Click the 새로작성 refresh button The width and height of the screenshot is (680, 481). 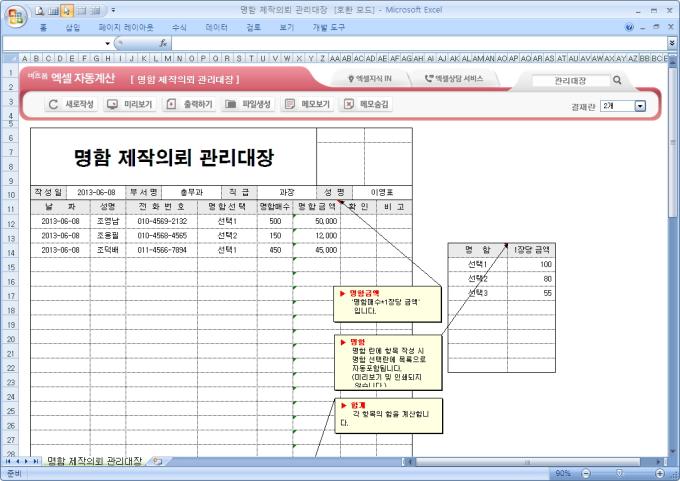[72, 104]
